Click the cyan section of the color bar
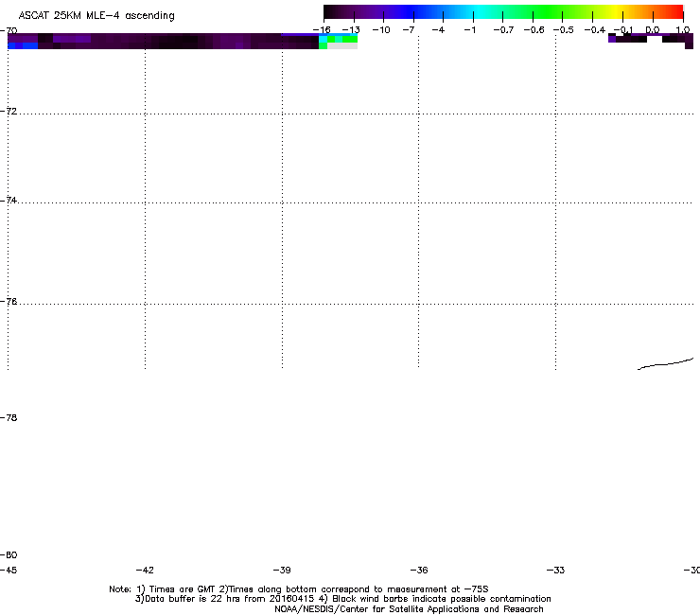This screenshot has height=615, width=700. point(476,11)
